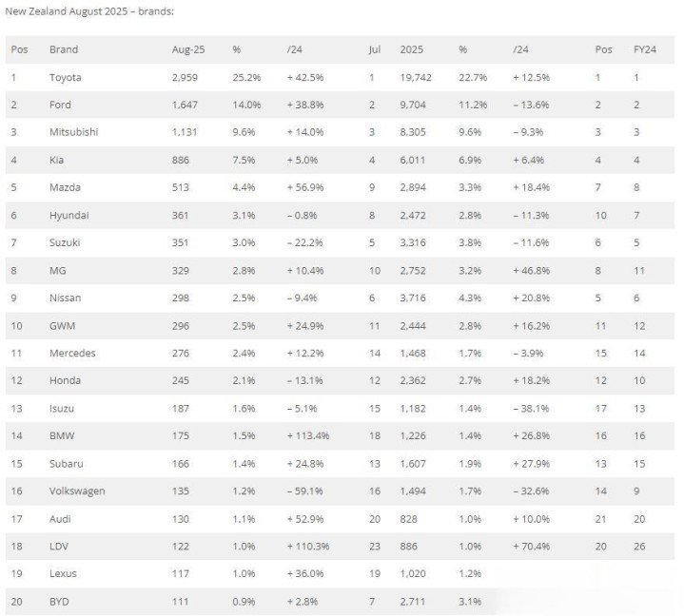Select the Mercedes brand name
Viewport: 684px width, 616px height.
click(72, 353)
